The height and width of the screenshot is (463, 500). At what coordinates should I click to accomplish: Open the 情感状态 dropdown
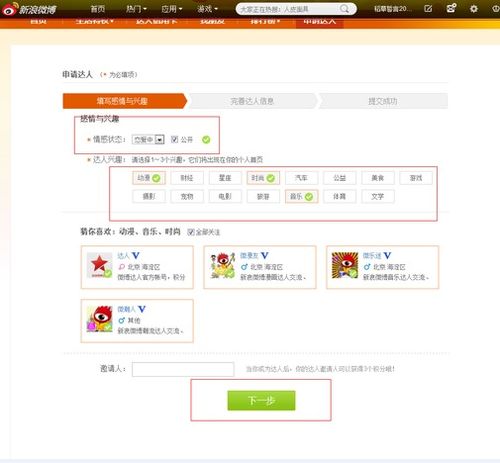(x=148, y=139)
